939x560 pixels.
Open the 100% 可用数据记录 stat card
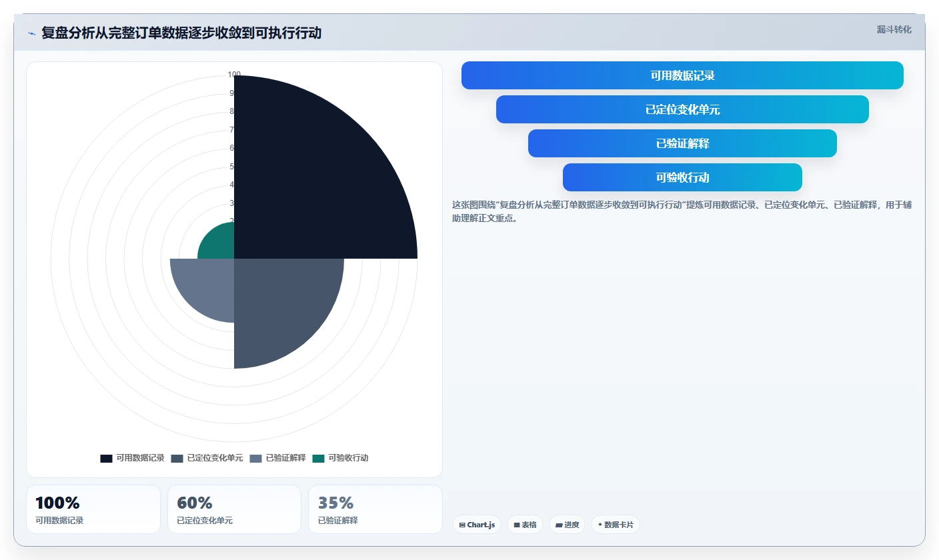click(x=93, y=509)
